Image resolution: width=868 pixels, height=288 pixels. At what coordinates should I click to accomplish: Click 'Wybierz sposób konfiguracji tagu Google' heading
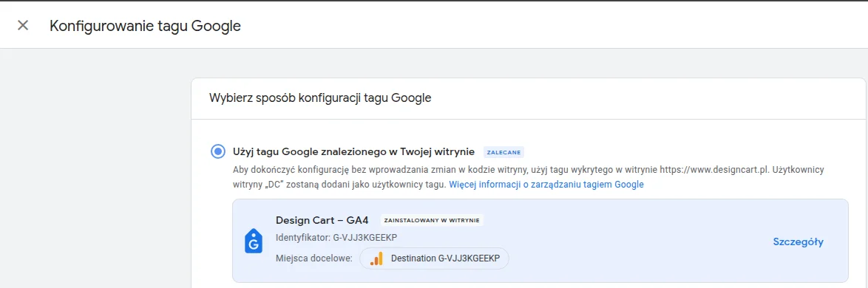click(x=320, y=98)
